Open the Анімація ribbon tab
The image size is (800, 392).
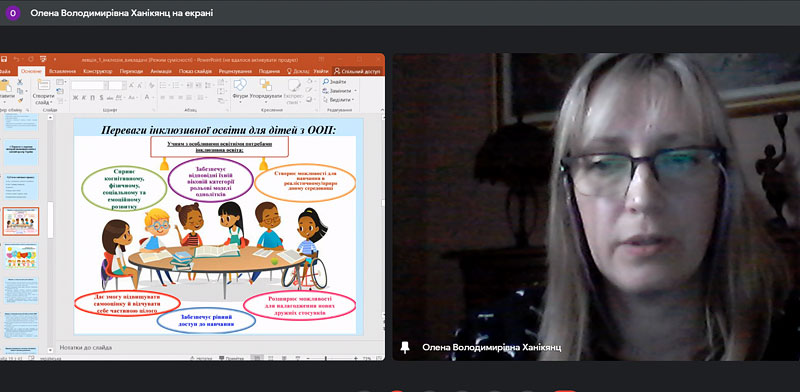[x=161, y=71]
